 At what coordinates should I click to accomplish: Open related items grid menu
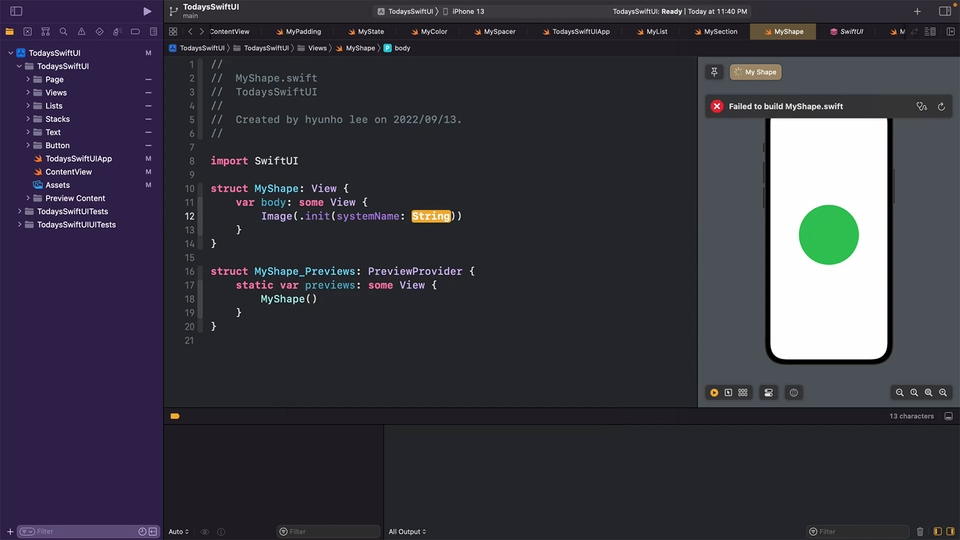pyautogui.click(x=173, y=31)
